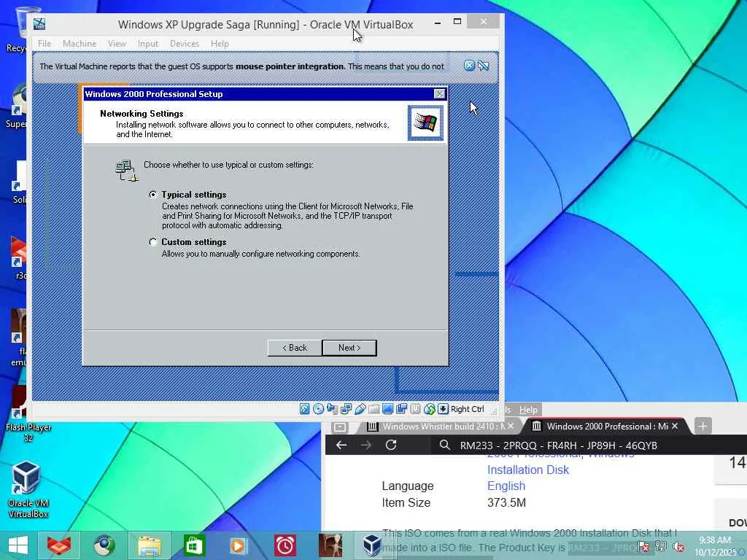Image resolution: width=747 pixels, height=560 pixels.
Task: Click the shared folders status icon
Action: (x=374, y=408)
